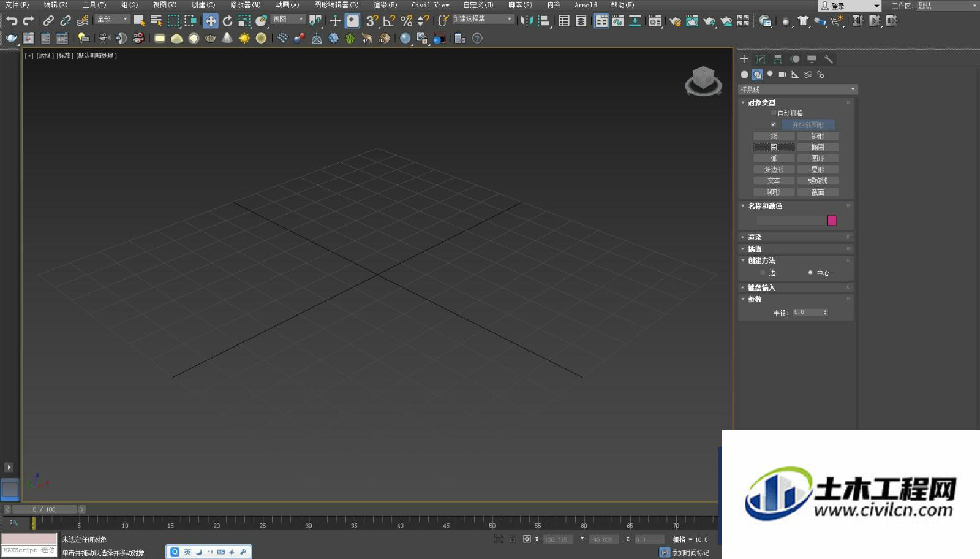The image size is (980, 559).
Task: Activate the Select and Move tool
Action: pyautogui.click(x=210, y=21)
